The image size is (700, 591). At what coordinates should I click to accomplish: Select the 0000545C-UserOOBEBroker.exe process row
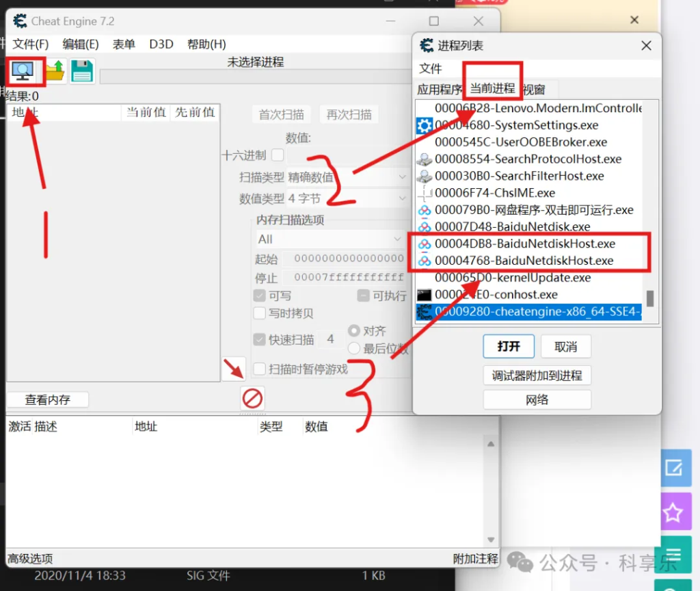coord(529,142)
